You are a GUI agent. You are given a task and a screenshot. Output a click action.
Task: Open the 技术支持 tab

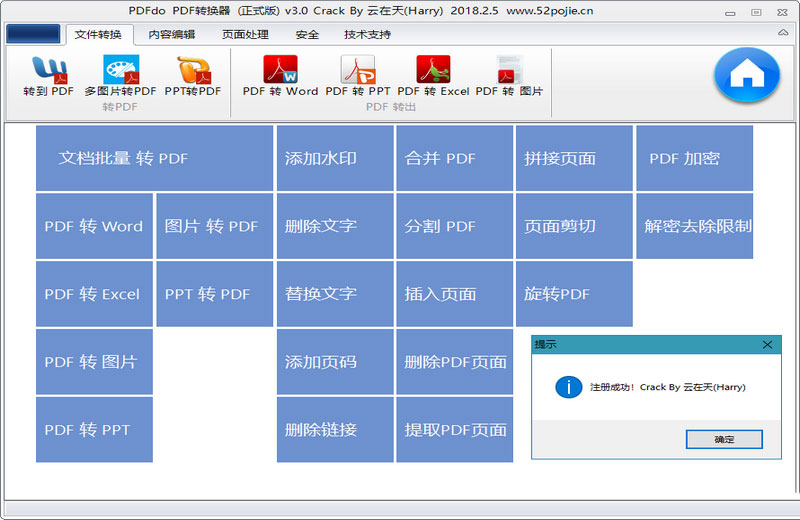coord(367,34)
